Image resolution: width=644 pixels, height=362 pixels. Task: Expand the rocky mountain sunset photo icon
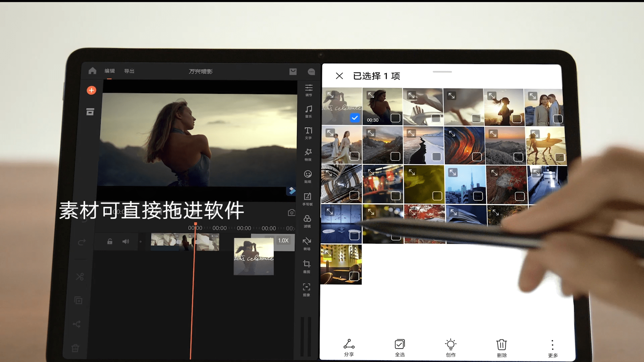tap(371, 133)
